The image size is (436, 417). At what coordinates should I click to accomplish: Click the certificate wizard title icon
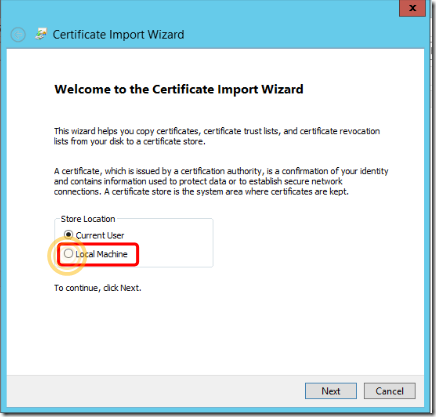[x=41, y=34]
